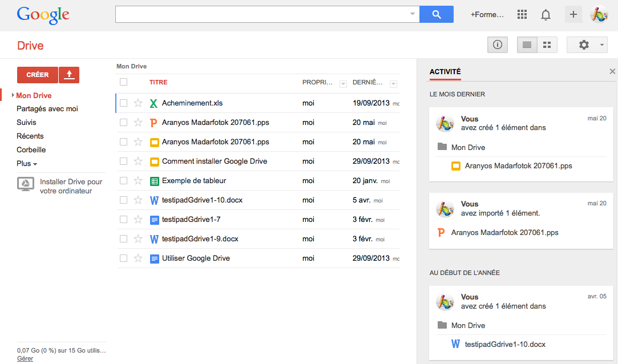Open the settings gear menu
618x364 pixels.
click(x=587, y=45)
